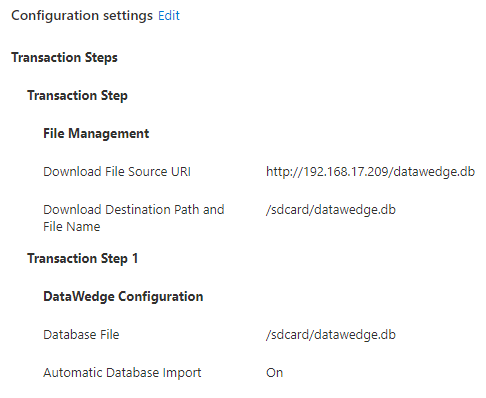Click the http://192.168.17.209/datawedge.db URI value

[x=370, y=172]
